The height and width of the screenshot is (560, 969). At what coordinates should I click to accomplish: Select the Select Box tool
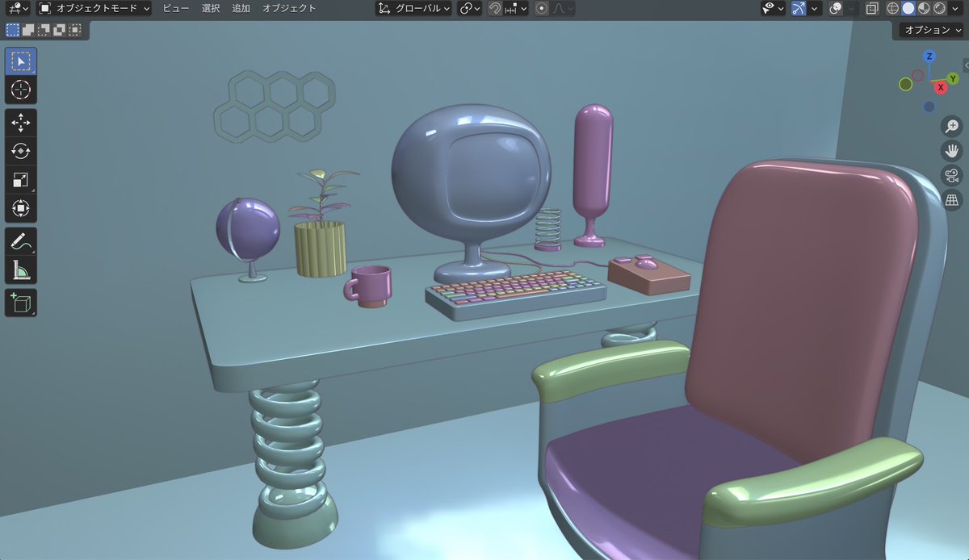(x=21, y=61)
